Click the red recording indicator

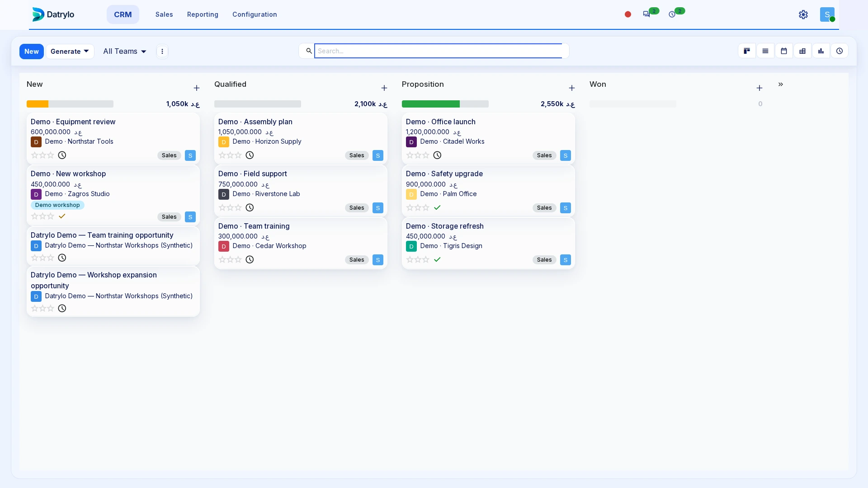(628, 14)
